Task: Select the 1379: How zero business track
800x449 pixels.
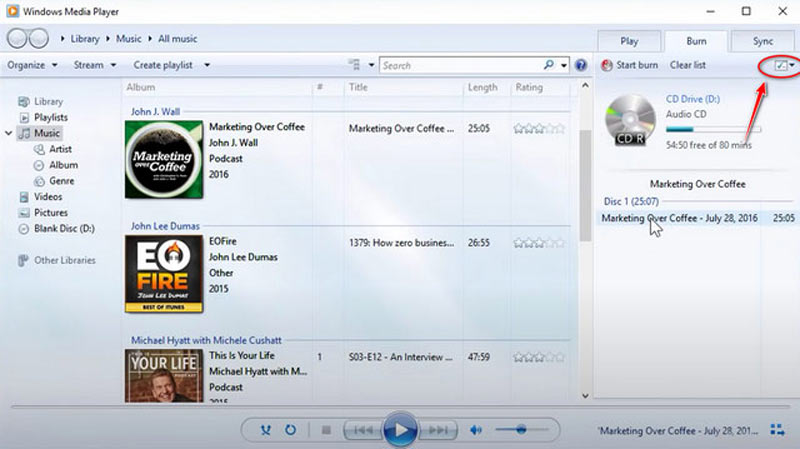Action: [401, 243]
